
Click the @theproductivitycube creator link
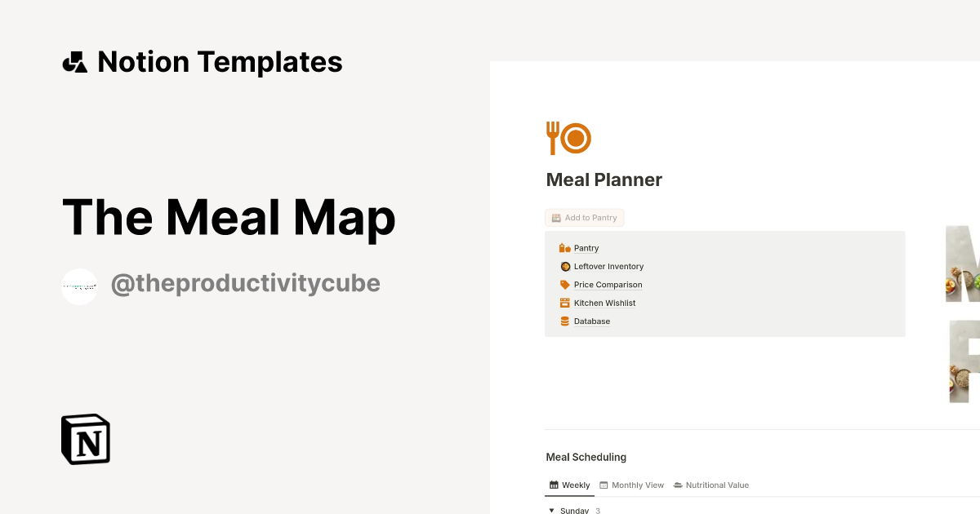245,283
